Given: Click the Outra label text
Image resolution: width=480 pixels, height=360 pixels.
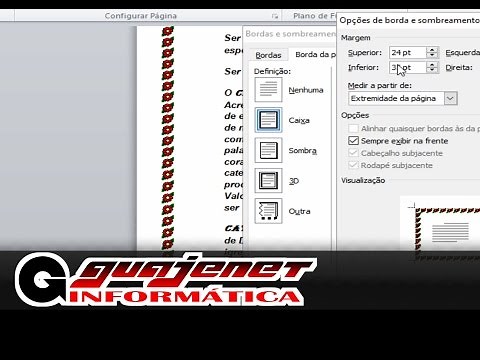Looking at the screenshot, I should click(299, 211).
